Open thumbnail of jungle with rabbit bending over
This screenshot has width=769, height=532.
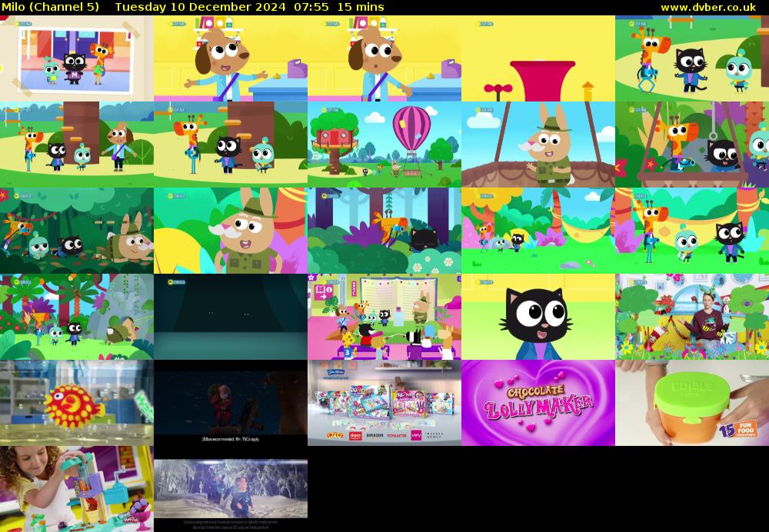[x=76, y=317]
